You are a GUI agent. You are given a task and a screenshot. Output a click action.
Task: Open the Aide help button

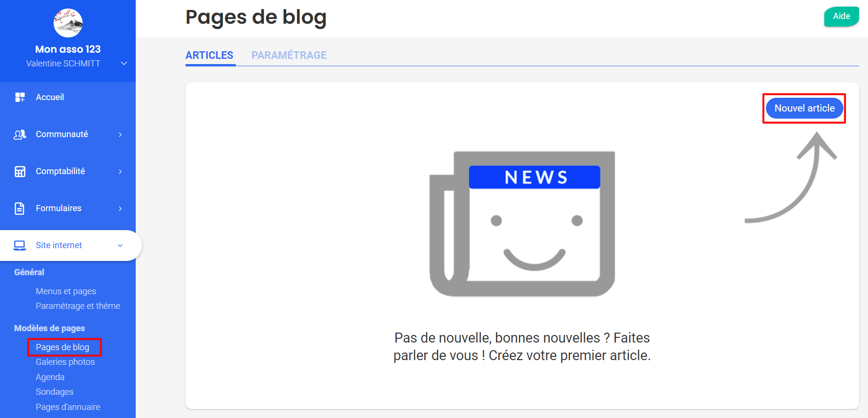(x=841, y=16)
